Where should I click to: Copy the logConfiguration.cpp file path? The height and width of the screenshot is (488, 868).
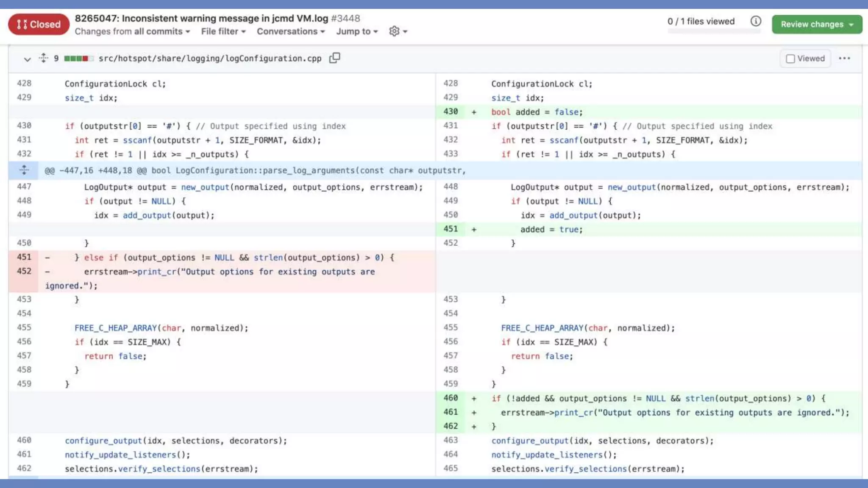tap(334, 58)
